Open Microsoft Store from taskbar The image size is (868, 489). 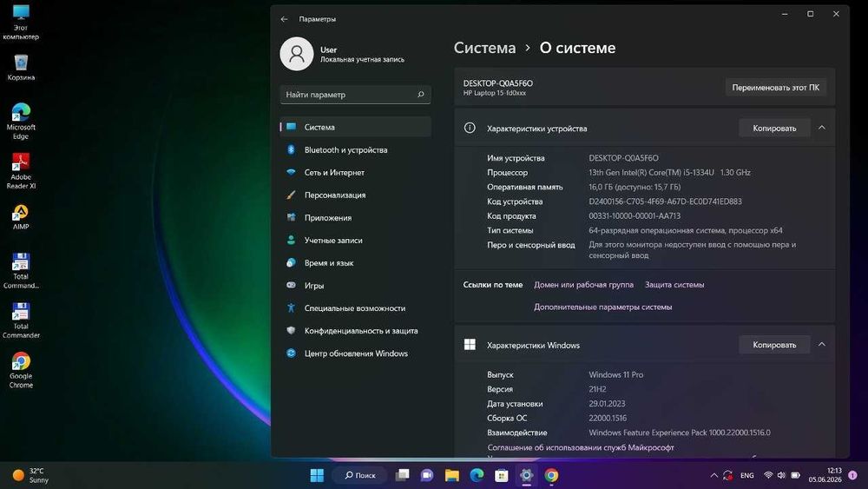[x=502, y=475]
